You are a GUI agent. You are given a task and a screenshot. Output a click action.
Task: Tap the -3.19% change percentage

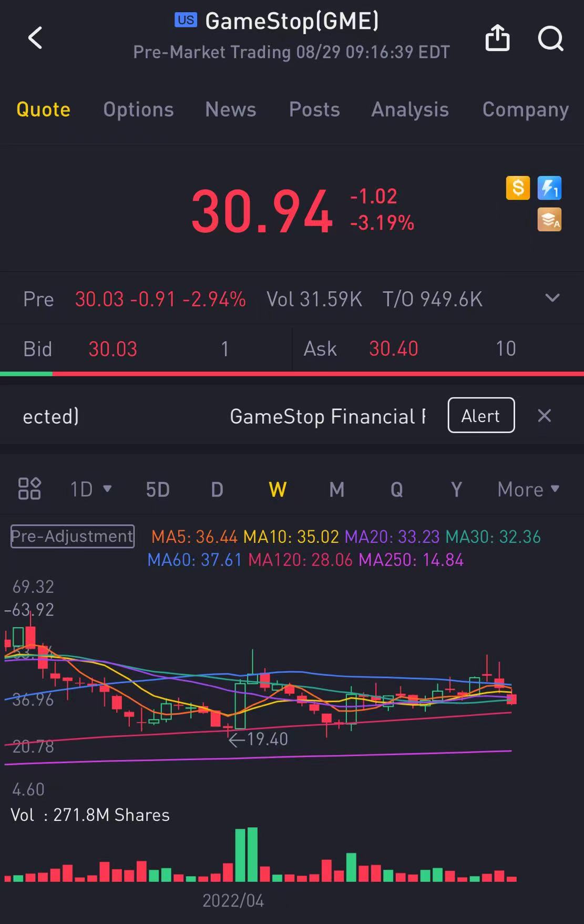382,223
